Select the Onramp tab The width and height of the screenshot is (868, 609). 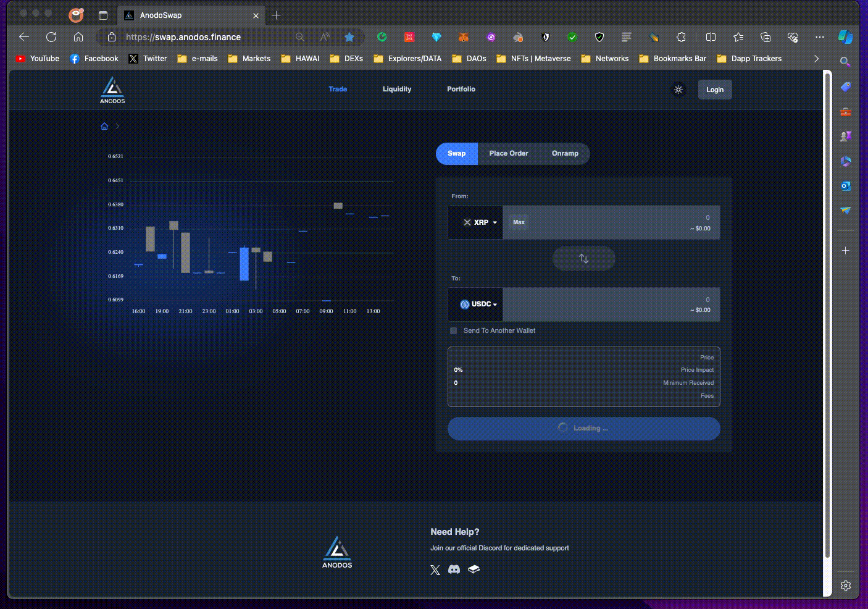(565, 154)
